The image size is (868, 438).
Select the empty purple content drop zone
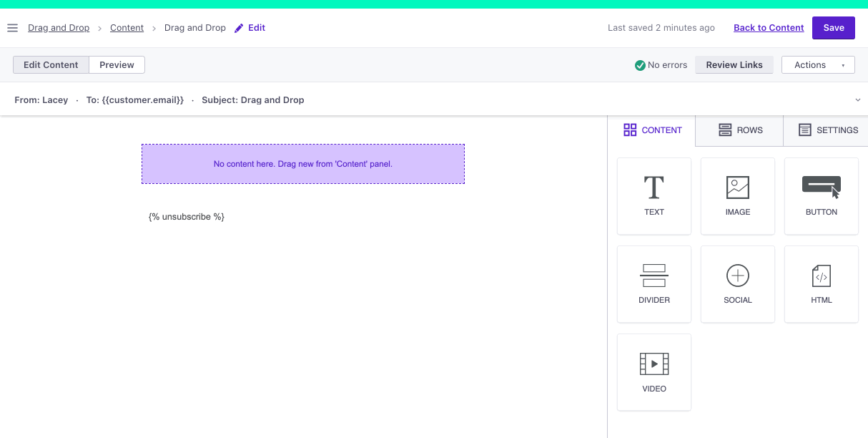(x=303, y=164)
